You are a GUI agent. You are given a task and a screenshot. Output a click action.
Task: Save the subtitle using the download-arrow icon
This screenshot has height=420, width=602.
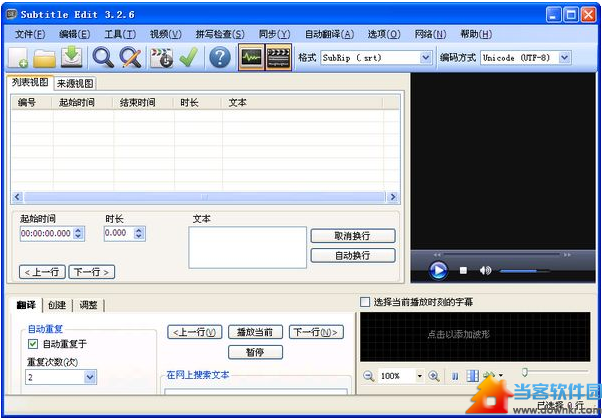71,58
